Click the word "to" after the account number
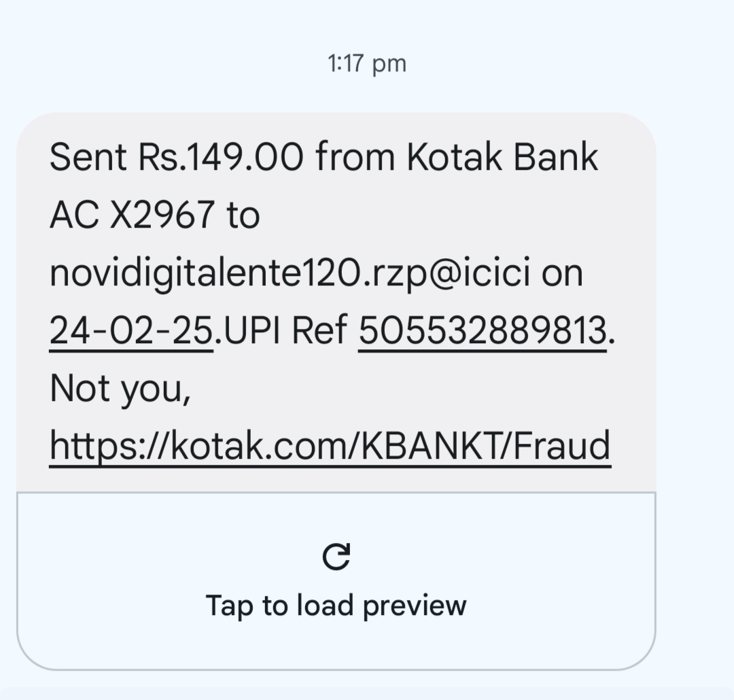734x700 pixels. pyautogui.click(x=243, y=215)
